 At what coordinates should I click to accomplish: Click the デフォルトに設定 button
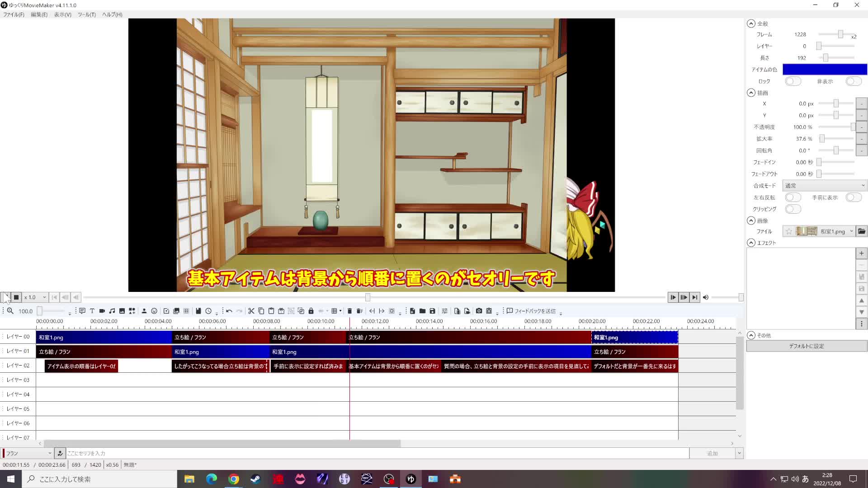807,346
